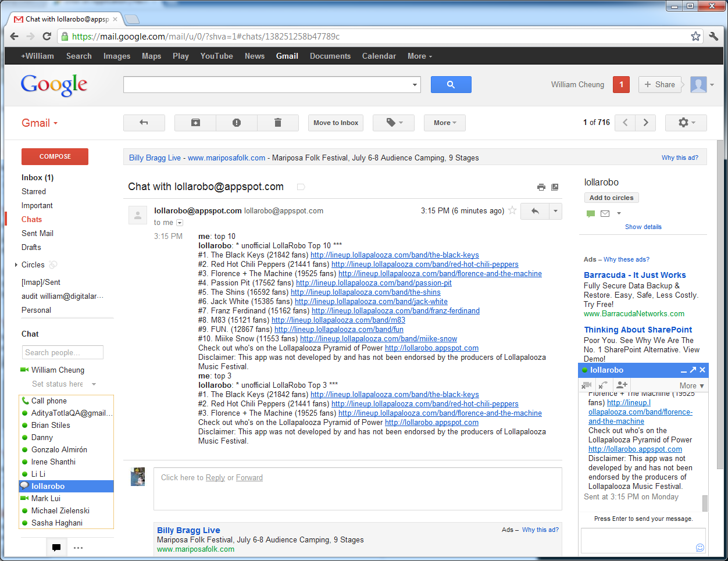Open Set status here dropdown
This screenshot has height=561, width=728.
coord(94,384)
